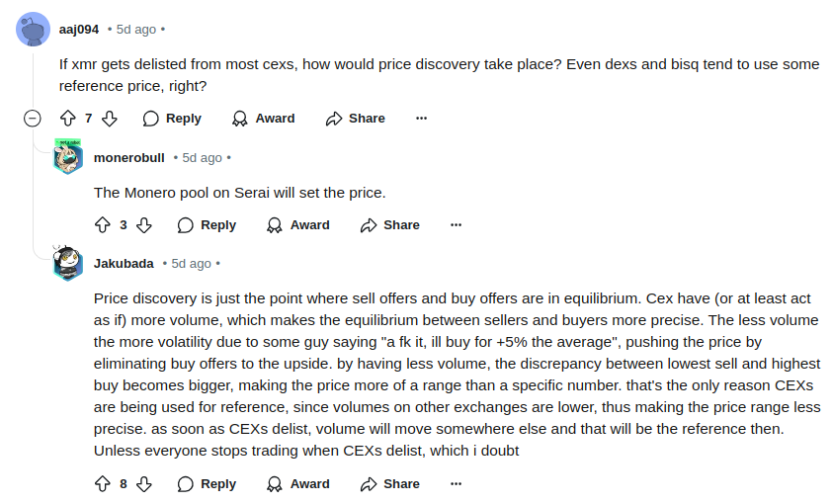The image size is (832, 504).
Task: Downvote aaj094's comment
Action: click(110, 119)
